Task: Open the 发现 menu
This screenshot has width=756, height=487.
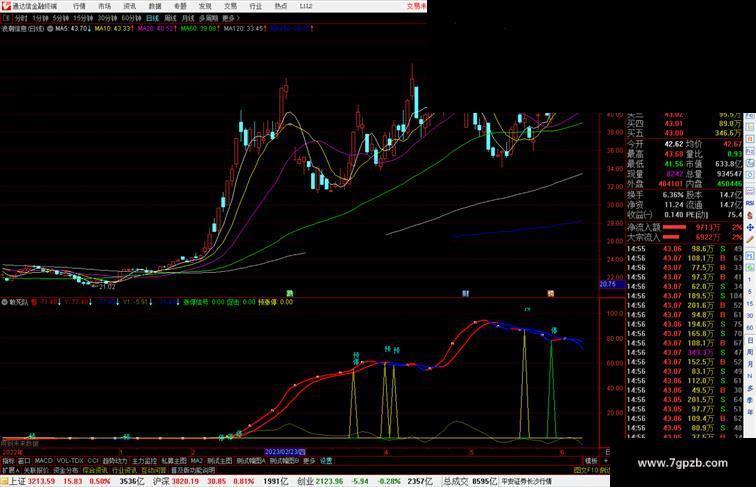Action: [x=205, y=6]
